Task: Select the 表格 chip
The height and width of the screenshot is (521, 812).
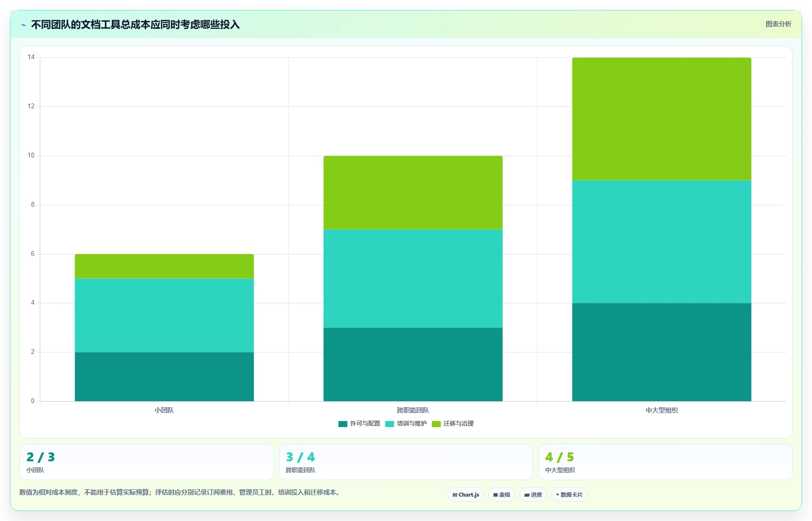Action: [x=502, y=495]
